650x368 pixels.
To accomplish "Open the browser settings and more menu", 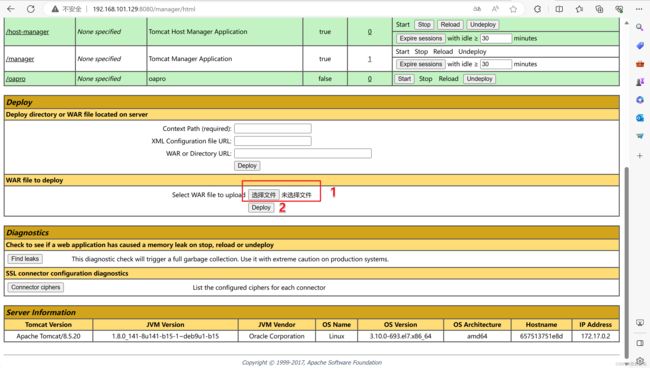I will (x=639, y=9).
